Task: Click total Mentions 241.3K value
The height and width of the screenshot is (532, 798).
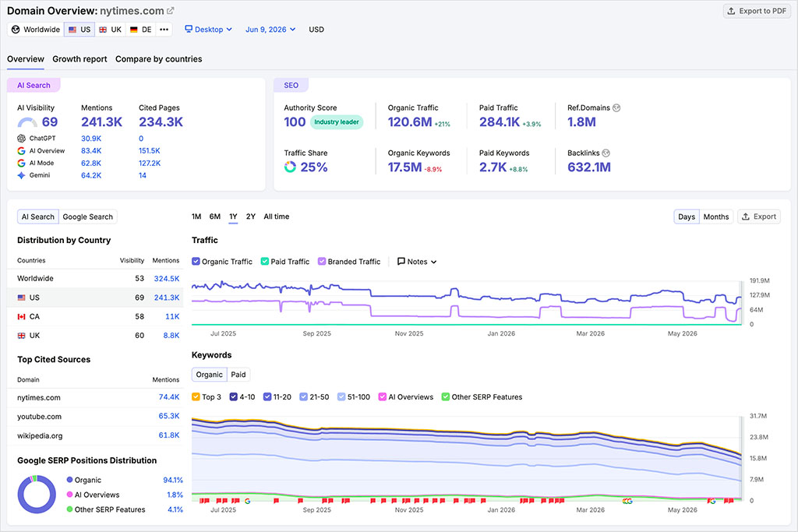Action: point(102,122)
